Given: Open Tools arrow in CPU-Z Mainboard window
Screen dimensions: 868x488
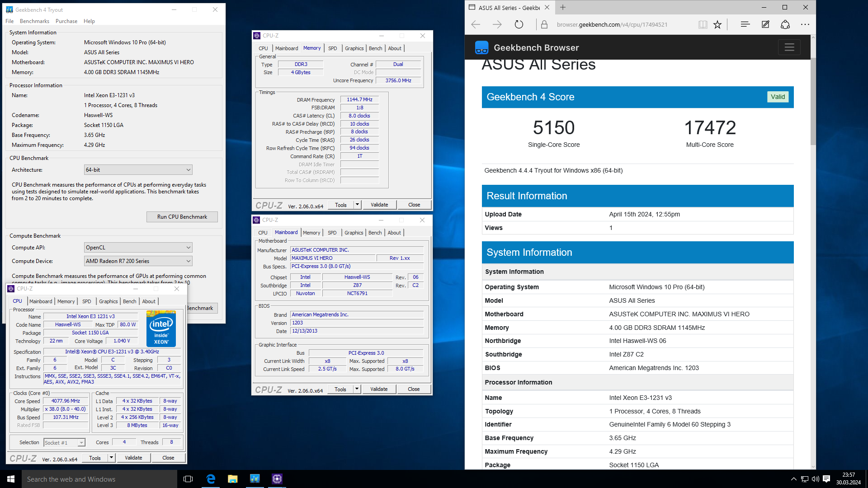Looking at the screenshot, I should point(357,389).
